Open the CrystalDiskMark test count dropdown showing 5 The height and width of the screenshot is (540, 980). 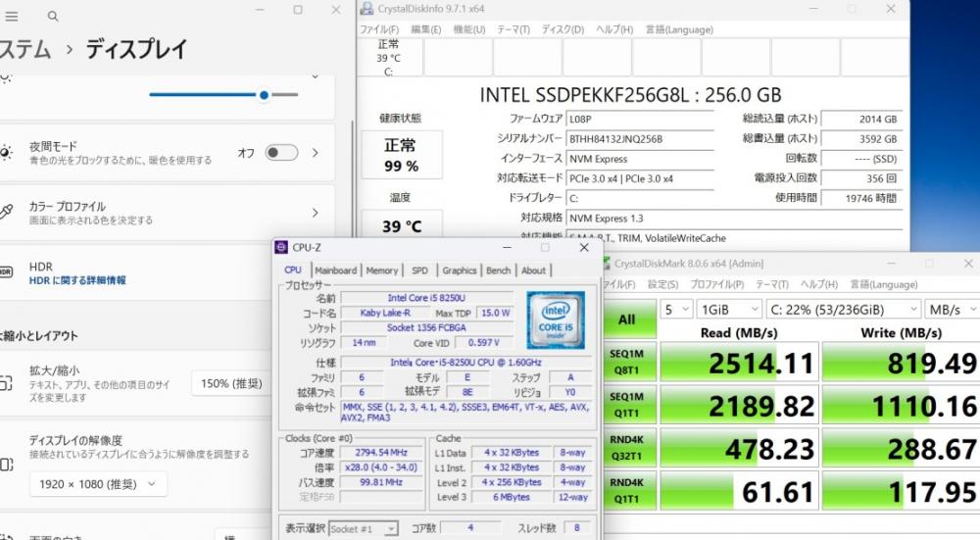(x=677, y=309)
